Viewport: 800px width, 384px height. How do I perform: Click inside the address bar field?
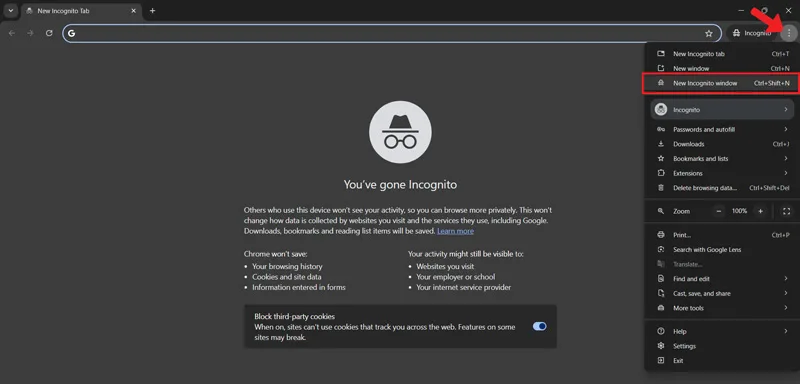[x=388, y=33]
